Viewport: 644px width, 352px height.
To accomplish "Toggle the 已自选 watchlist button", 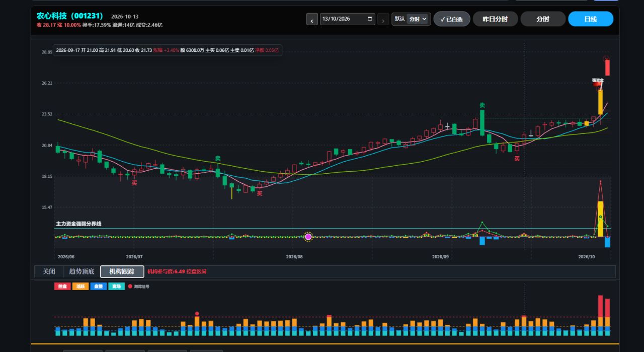I will [x=452, y=19].
